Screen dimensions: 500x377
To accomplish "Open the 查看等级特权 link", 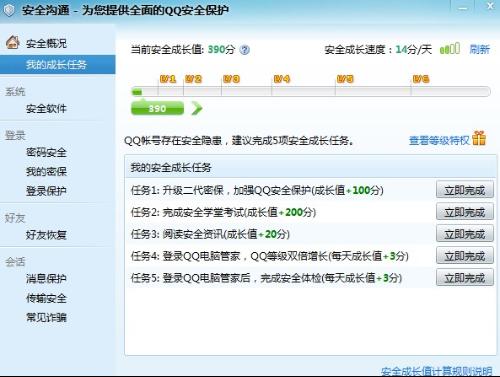I will (x=439, y=140).
